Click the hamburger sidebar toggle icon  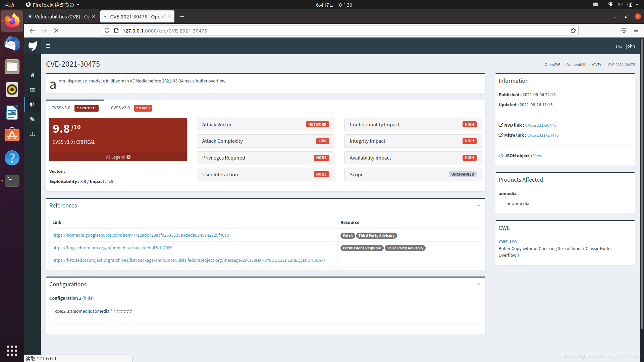(48, 46)
